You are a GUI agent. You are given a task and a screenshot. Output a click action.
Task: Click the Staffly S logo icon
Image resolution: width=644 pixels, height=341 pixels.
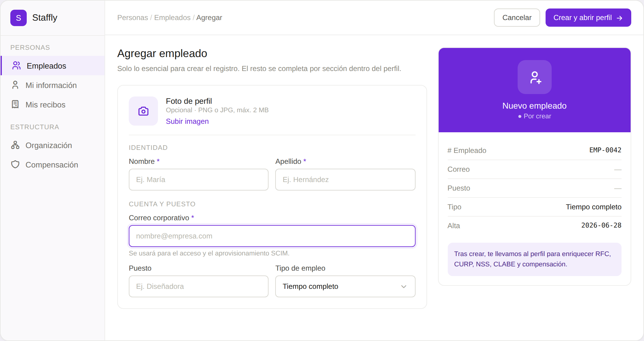(19, 18)
